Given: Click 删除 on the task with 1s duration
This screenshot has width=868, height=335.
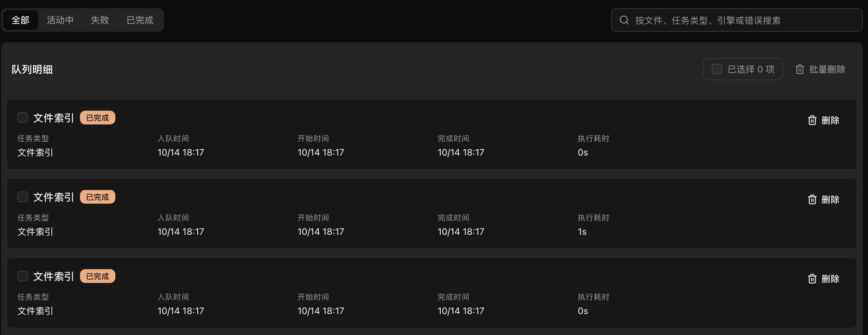Looking at the screenshot, I should [x=824, y=200].
